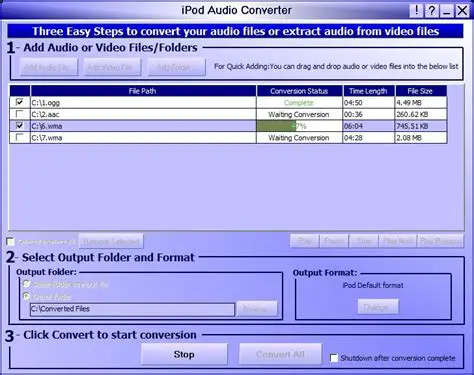The height and width of the screenshot is (375, 474).
Task: Toggle the select-all checkbox beside Remove Selected
Action: point(10,241)
